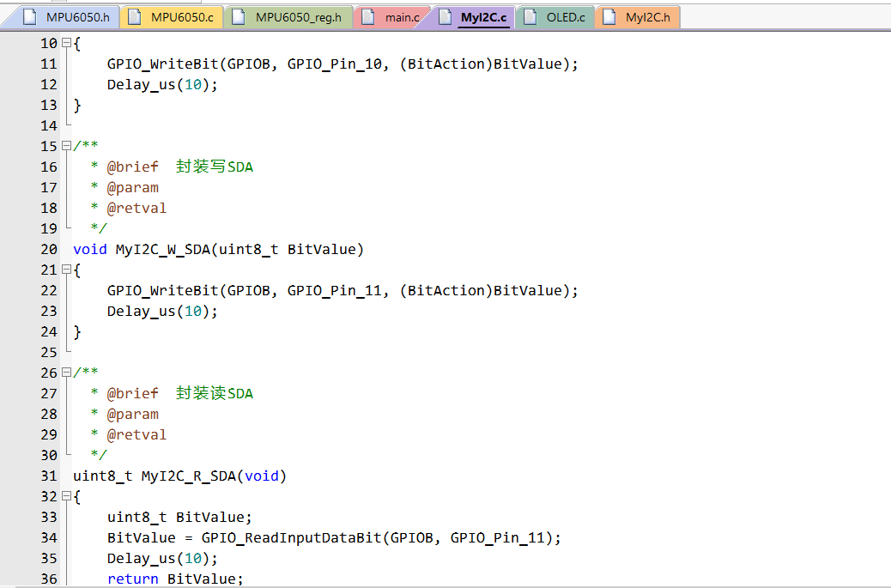Place cursor on GPIO_Pin_11 in line 22
This screenshot has width=891, height=588.
click(x=334, y=291)
